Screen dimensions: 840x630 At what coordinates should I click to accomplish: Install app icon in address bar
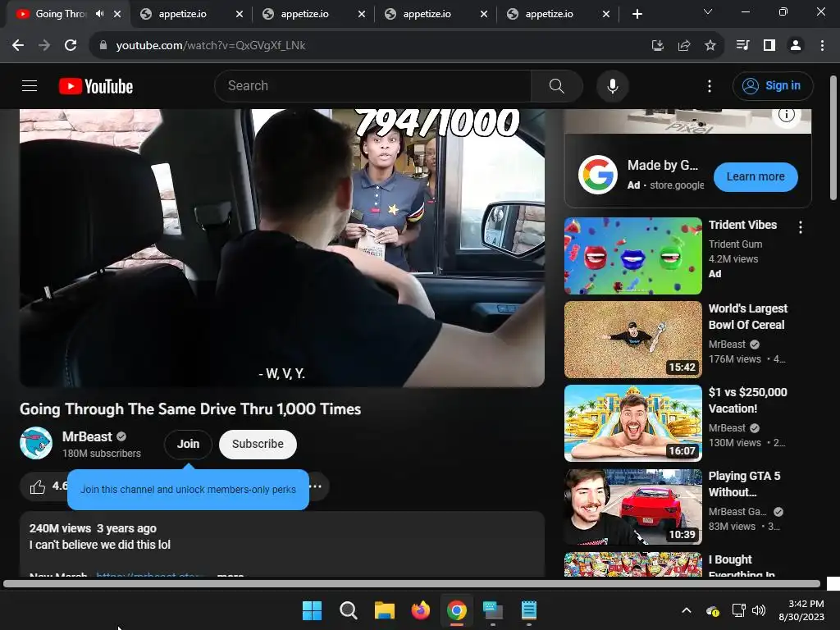pos(657,46)
